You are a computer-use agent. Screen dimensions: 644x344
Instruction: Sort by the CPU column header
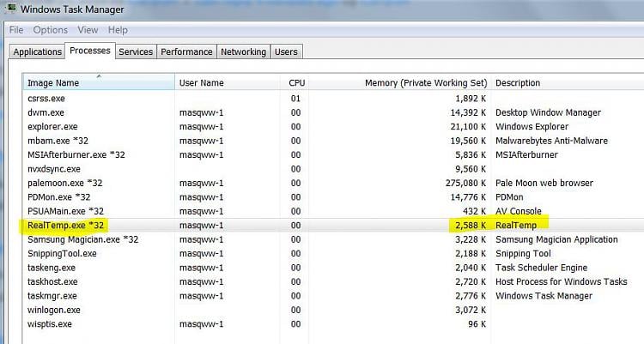296,82
